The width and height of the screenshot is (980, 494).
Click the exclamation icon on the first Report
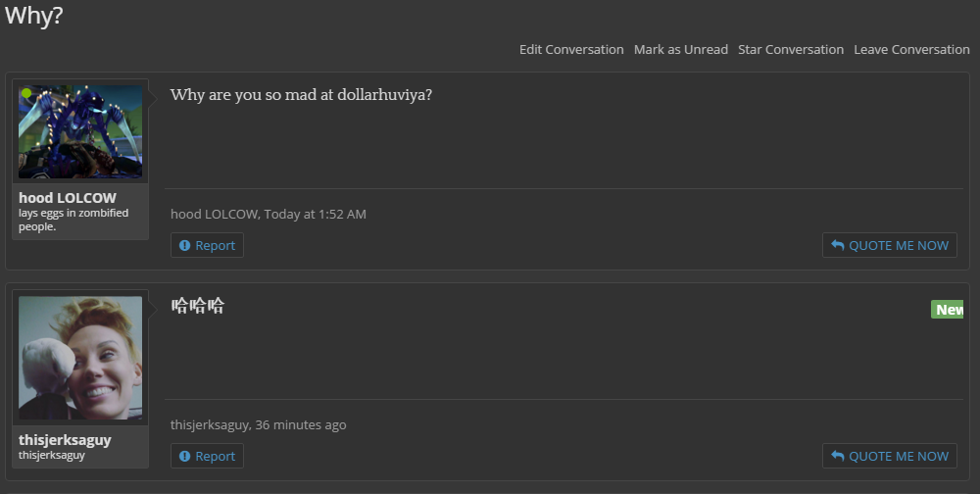pyautogui.click(x=184, y=246)
